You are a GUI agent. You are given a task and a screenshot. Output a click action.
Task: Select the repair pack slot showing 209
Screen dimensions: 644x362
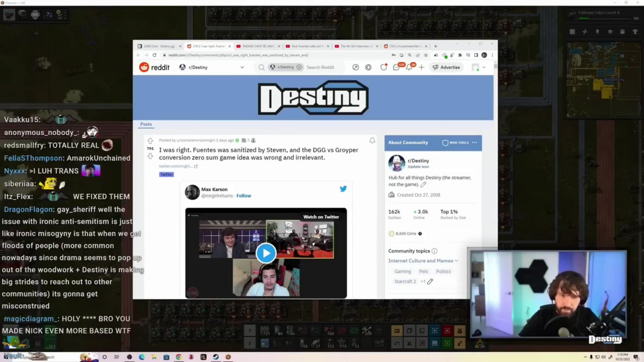(x=367, y=331)
